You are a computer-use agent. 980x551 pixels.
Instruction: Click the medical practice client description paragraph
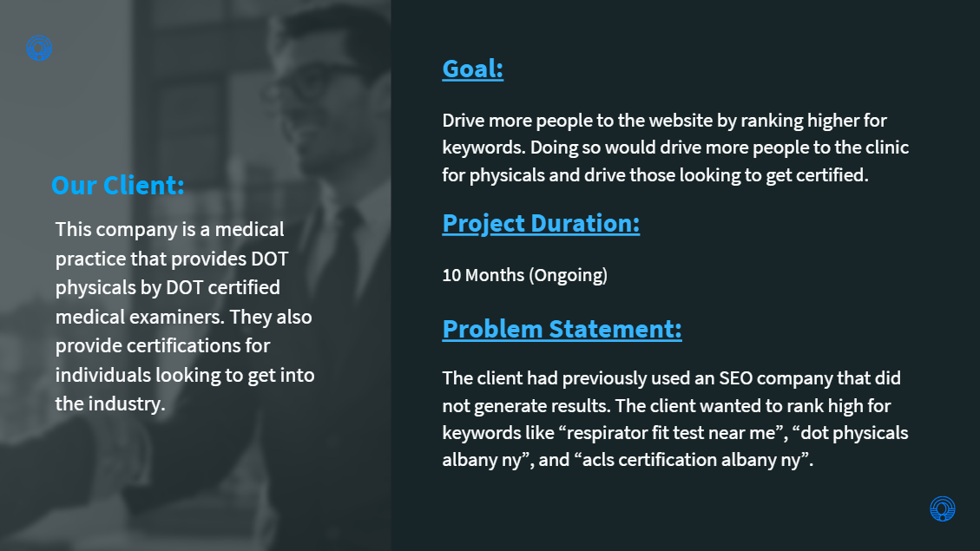pyautogui.click(x=185, y=316)
